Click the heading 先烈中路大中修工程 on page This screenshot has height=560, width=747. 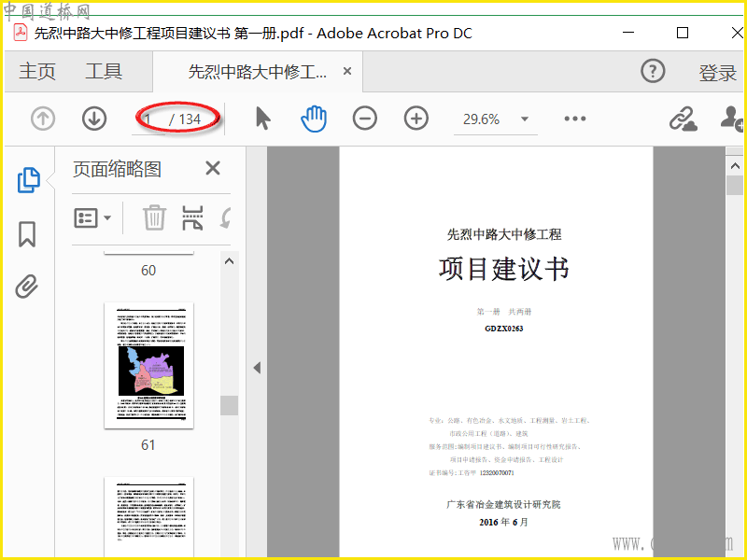coord(503,234)
